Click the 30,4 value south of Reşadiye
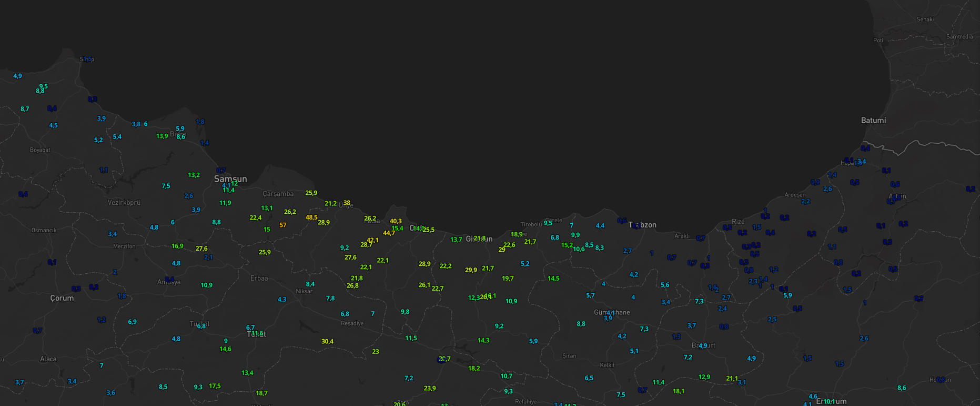Image resolution: width=980 pixels, height=406 pixels. click(327, 341)
